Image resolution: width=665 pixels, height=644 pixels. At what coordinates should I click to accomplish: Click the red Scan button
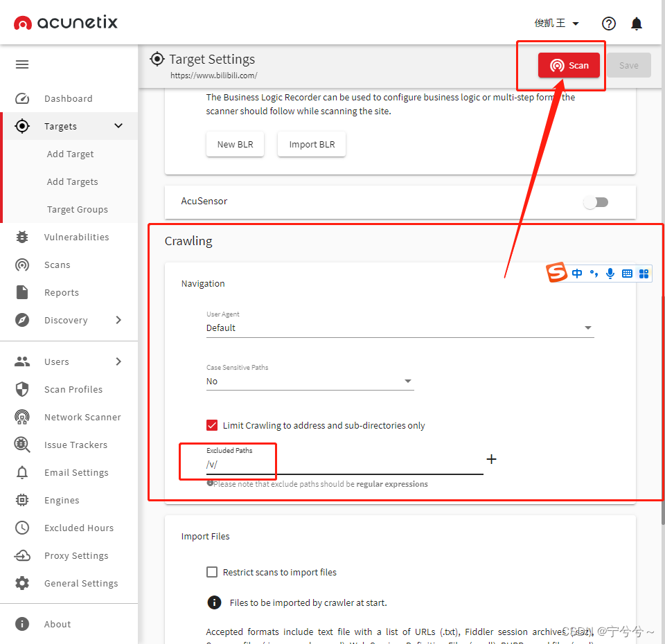[x=569, y=65]
